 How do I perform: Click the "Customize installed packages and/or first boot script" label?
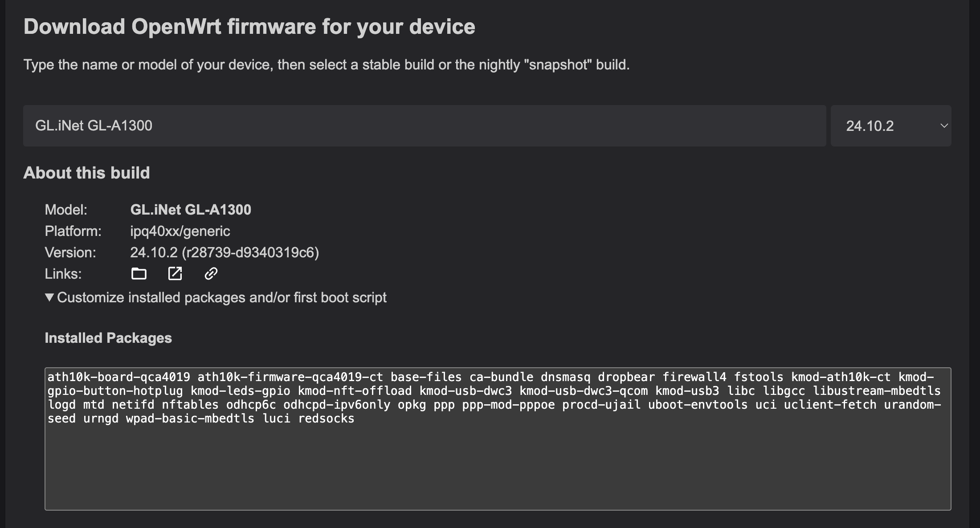point(221,297)
